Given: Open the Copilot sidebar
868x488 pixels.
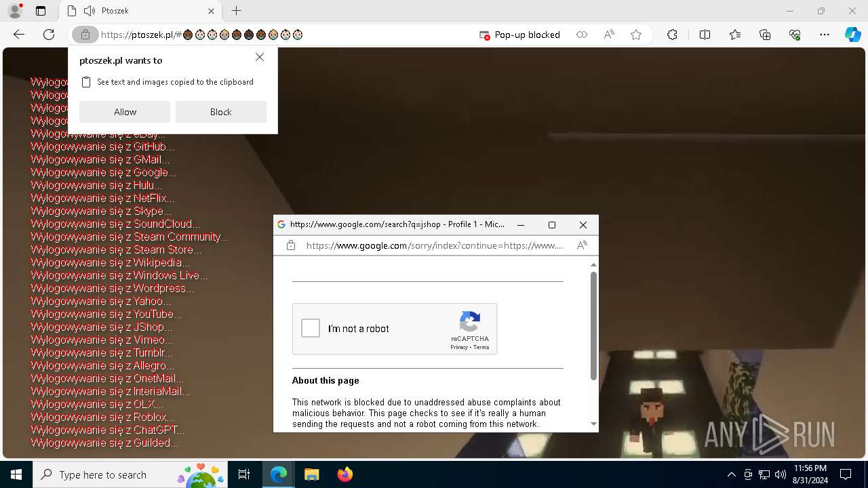Looking at the screenshot, I should coord(852,35).
